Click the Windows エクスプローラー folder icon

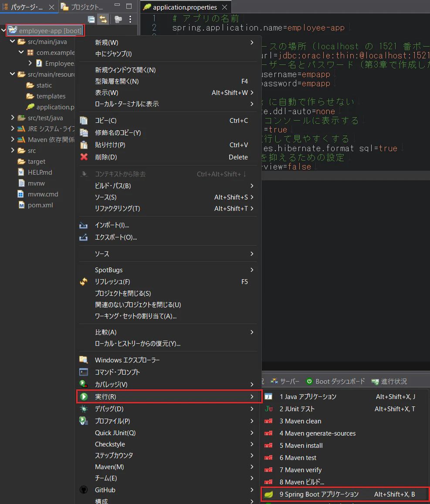(x=84, y=360)
